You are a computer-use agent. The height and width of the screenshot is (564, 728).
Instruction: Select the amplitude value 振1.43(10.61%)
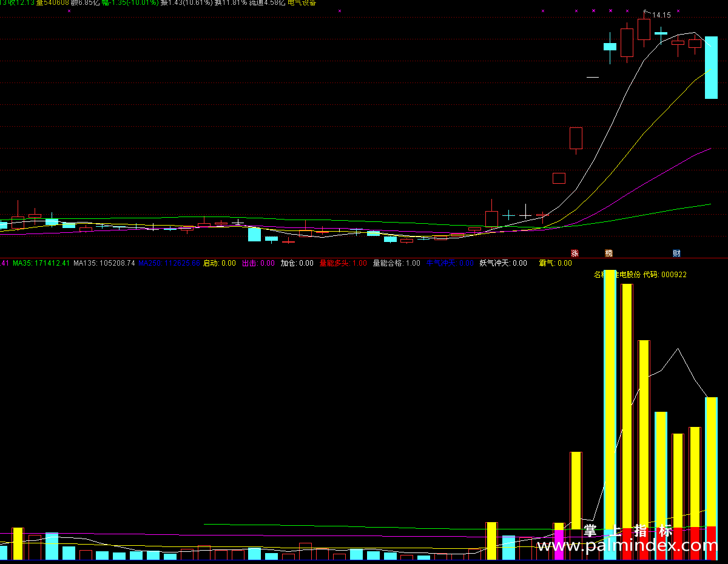(x=186, y=3)
